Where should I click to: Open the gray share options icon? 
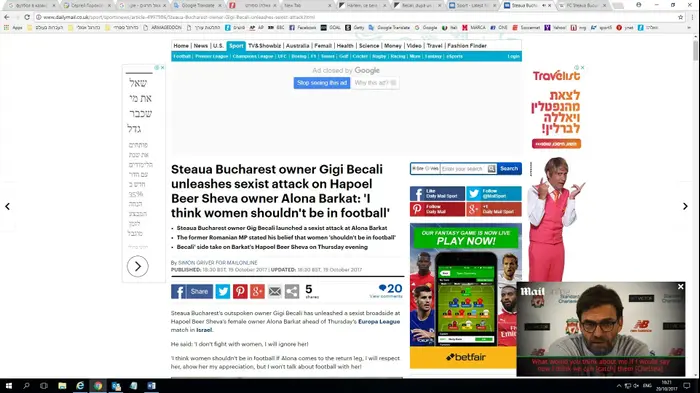tap(292, 292)
